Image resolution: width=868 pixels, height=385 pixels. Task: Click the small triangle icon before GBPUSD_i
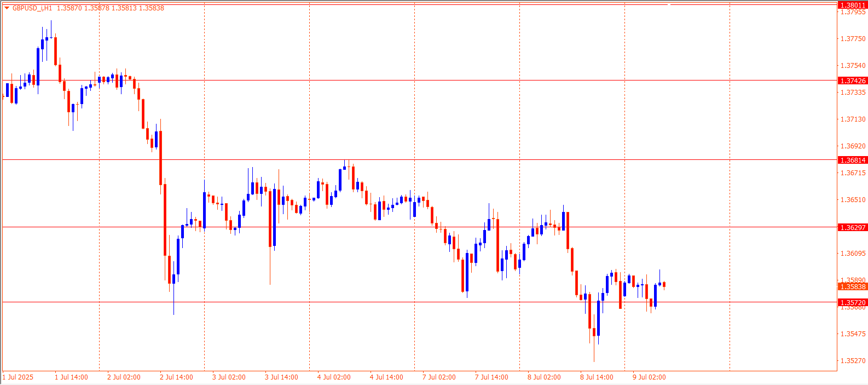point(7,8)
